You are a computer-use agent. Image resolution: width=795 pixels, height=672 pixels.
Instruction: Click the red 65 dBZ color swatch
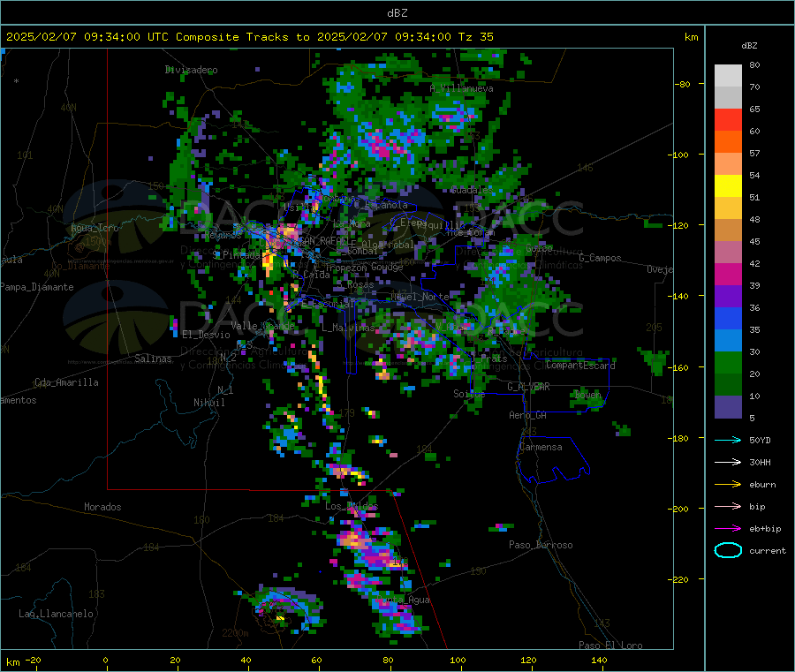pyautogui.click(x=728, y=119)
